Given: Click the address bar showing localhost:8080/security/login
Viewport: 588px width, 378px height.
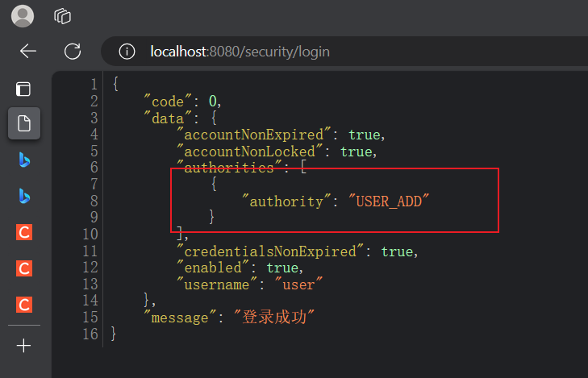Looking at the screenshot, I should point(323,52).
